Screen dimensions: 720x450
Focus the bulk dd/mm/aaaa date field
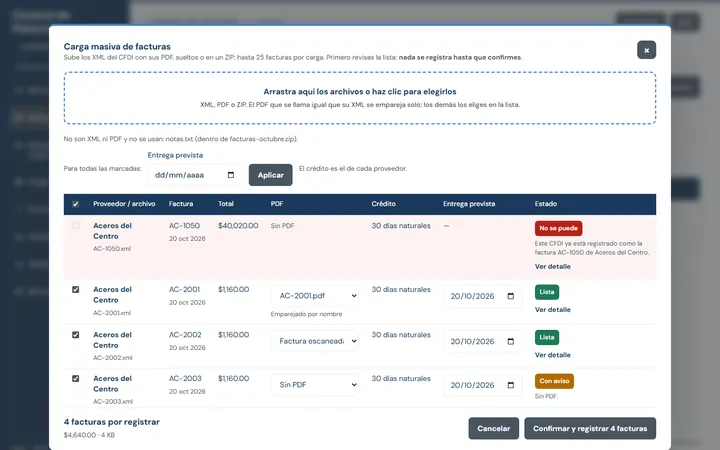pyautogui.click(x=195, y=175)
